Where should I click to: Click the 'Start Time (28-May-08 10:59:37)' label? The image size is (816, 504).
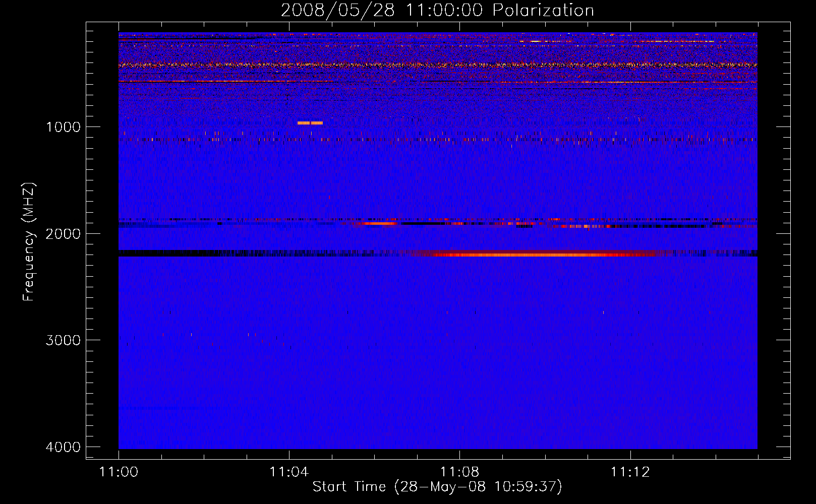point(437,487)
